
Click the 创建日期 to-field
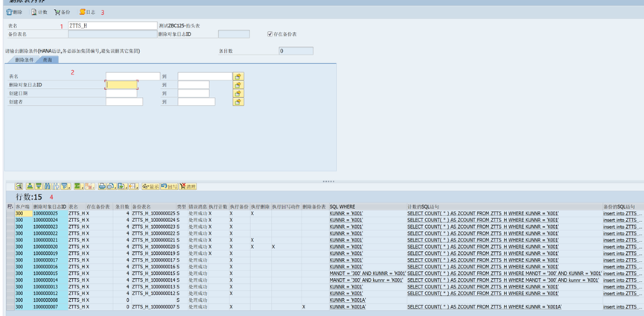coord(194,93)
